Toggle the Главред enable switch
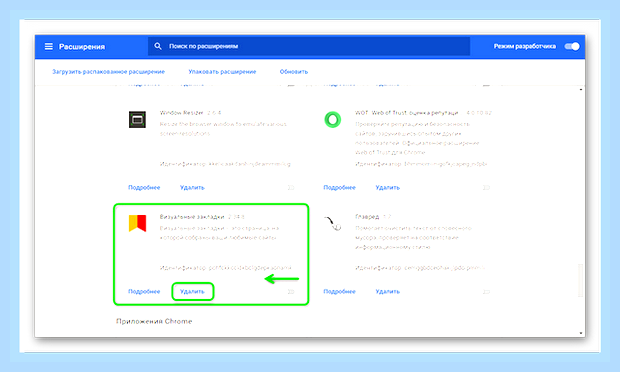The image size is (620, 372). pyautogui.click(x=486, y=291)
